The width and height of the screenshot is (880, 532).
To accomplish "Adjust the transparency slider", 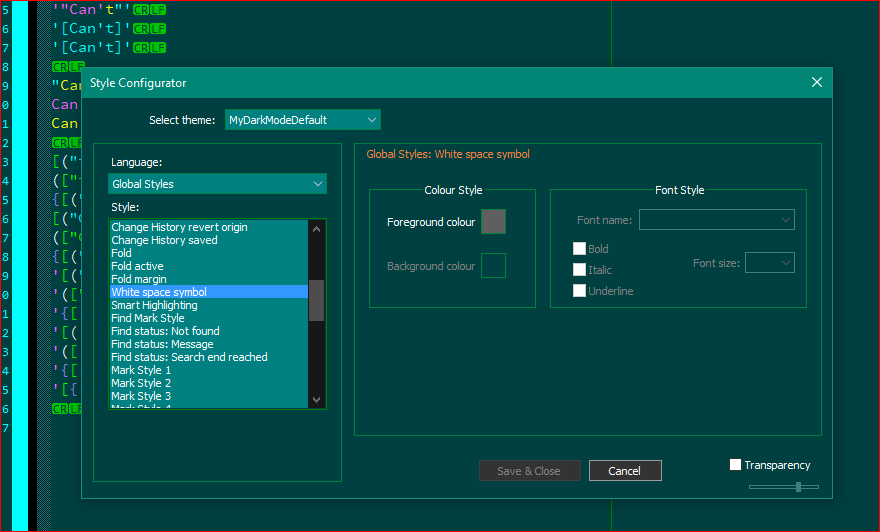I will [798, 487].
